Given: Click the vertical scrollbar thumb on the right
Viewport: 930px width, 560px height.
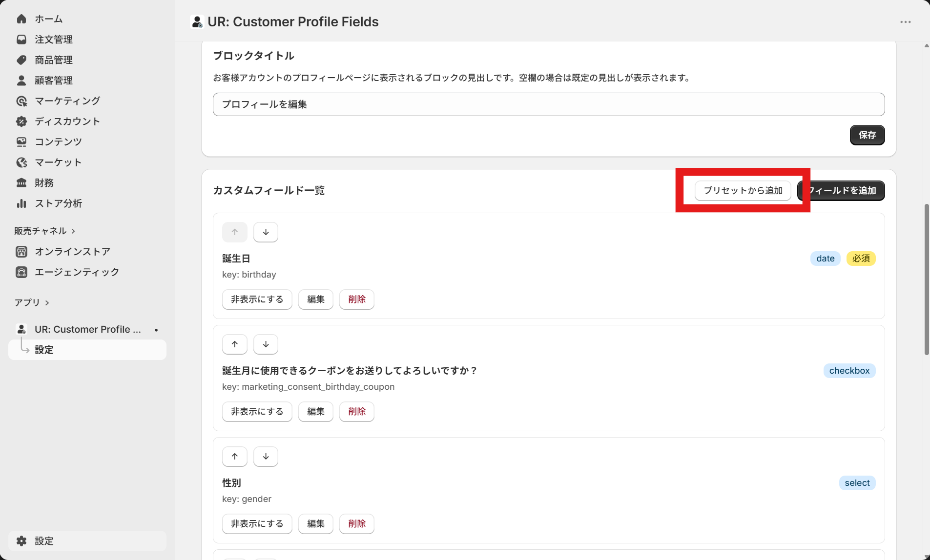Looking at the screenshot, I should (926, 280).
